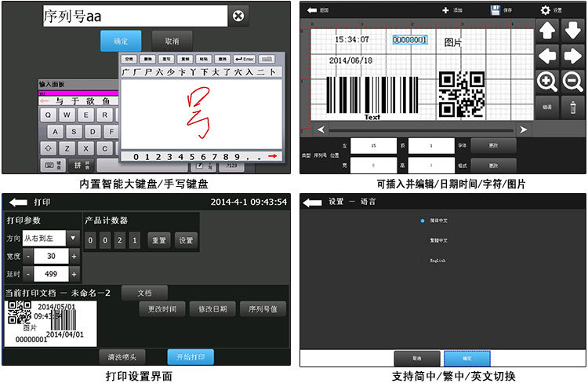Click the 重置 counter reset button
The width and height of the screenshot is (588, 383).
pyautogui.click(x=159, y=240)
